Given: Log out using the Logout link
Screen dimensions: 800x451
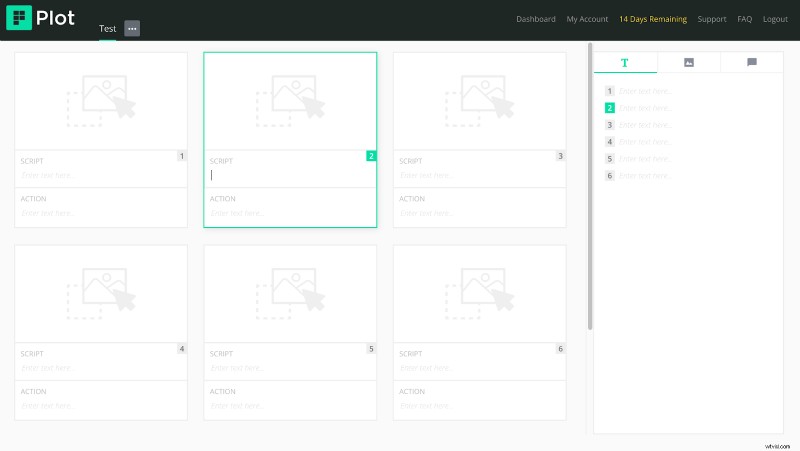Looking at the screenshot, I should click(x=775, y=19).
